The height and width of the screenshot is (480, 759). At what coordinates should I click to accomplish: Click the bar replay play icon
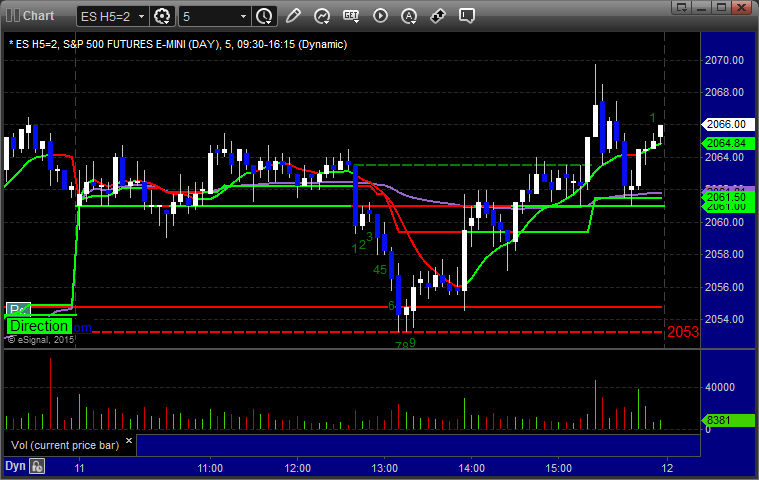pyautogui.click(x=380, y=16)
